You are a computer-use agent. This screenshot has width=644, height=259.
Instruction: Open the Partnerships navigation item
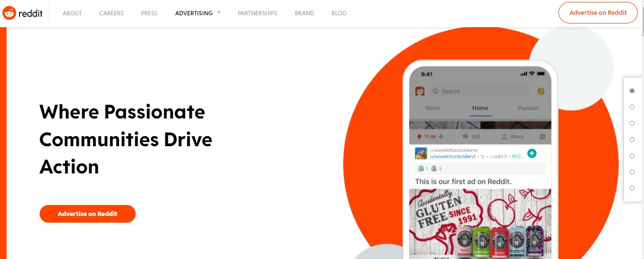coord(258,13)
